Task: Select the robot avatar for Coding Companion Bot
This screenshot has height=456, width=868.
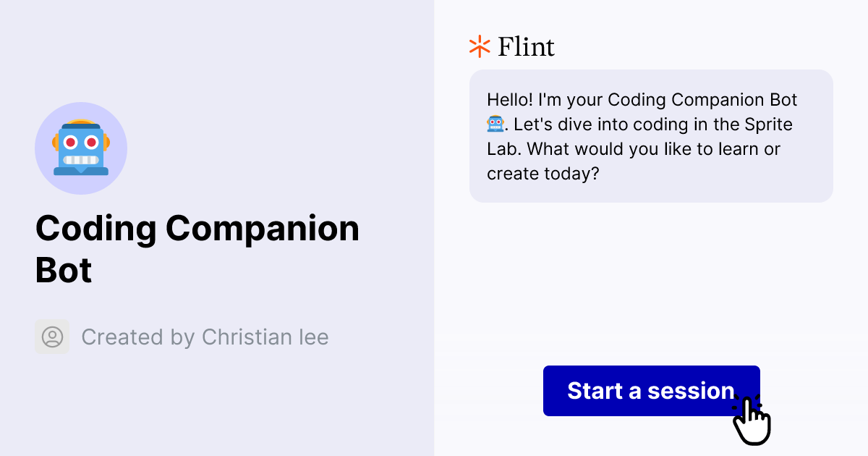Action: pyautogui.click(x=81, y=148)
